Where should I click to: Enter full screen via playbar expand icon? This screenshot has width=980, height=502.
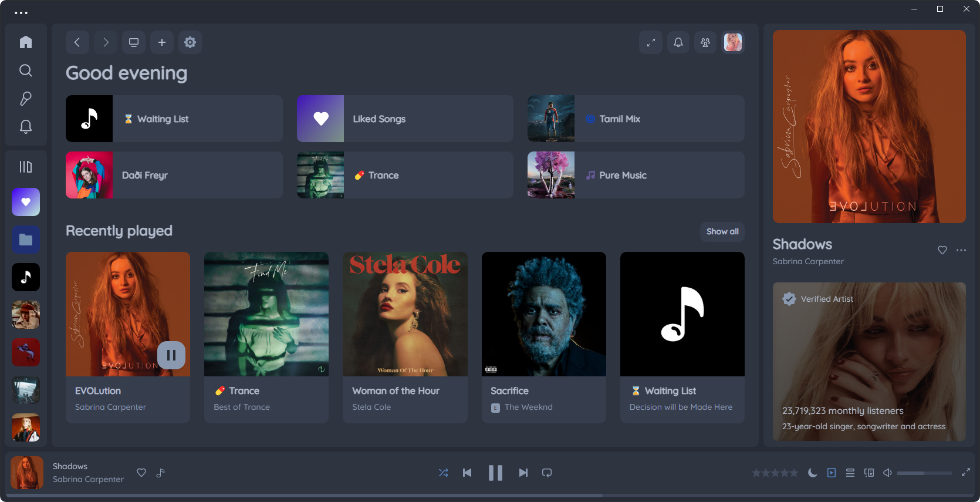(x=966, y=473)
